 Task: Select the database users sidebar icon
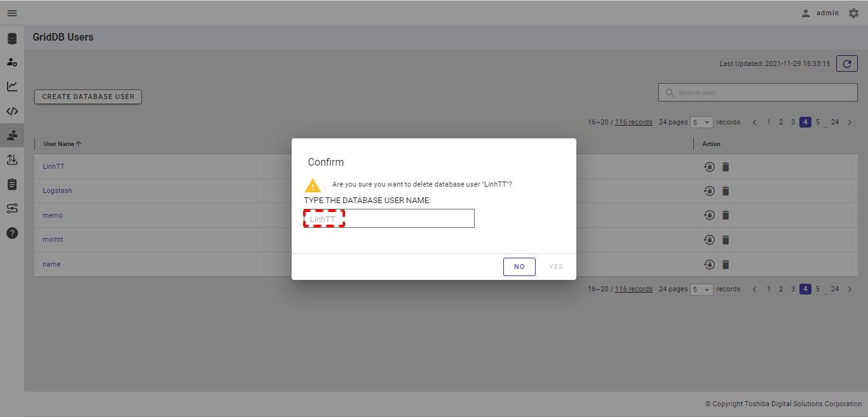pyautogui.click(x=12, y=135)
